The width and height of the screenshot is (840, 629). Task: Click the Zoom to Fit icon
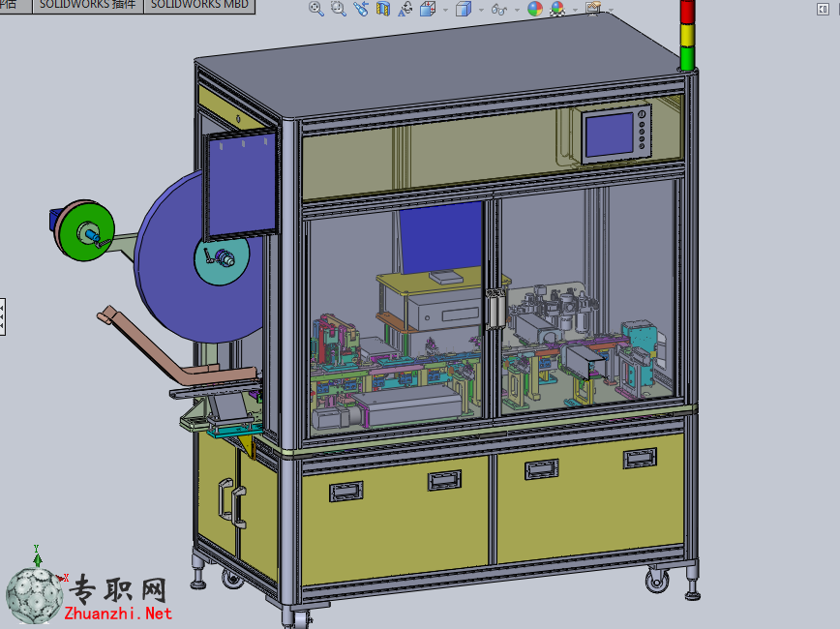coord(316,9)
